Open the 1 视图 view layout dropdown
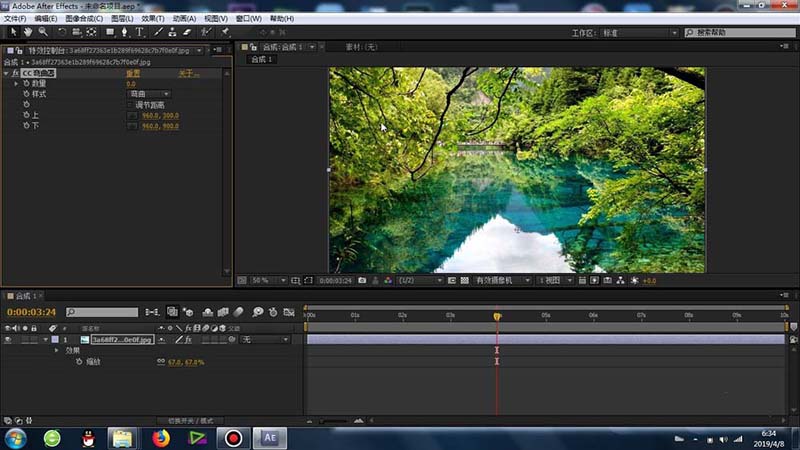 [x=555, y=281]
